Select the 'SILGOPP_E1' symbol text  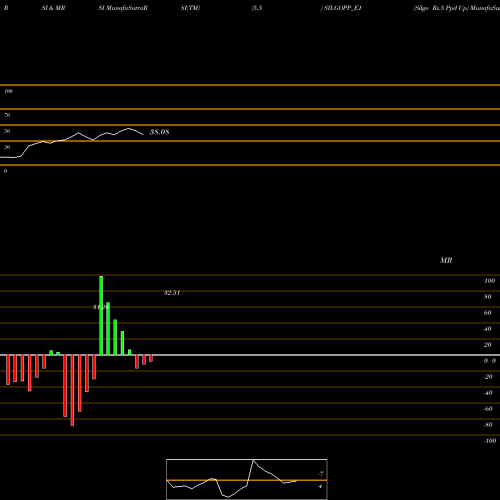click(343, 8)
